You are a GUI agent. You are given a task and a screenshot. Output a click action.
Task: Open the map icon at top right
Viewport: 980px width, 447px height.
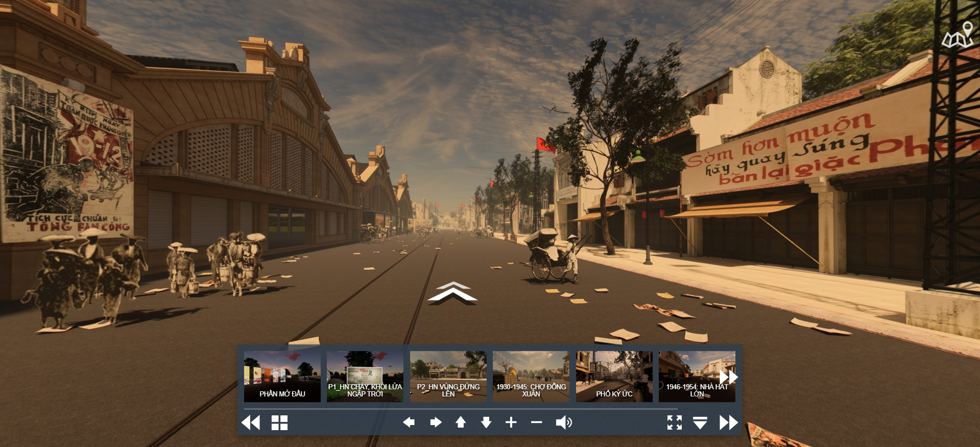coord(958,35)
